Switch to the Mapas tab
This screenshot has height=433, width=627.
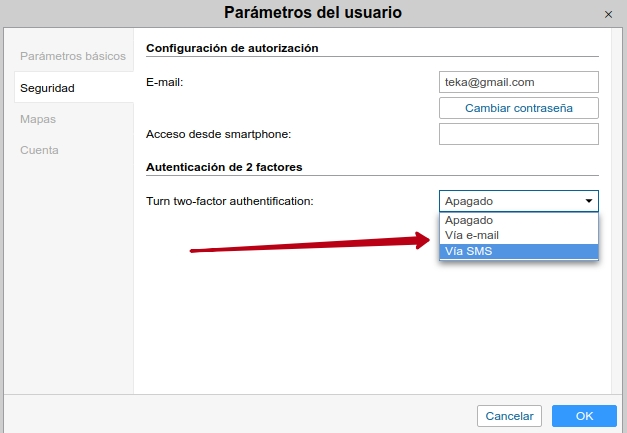point(38,119)
